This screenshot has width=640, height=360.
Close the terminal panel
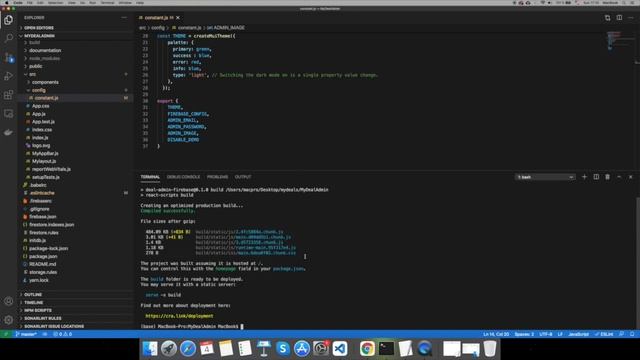tap(631, 177)
